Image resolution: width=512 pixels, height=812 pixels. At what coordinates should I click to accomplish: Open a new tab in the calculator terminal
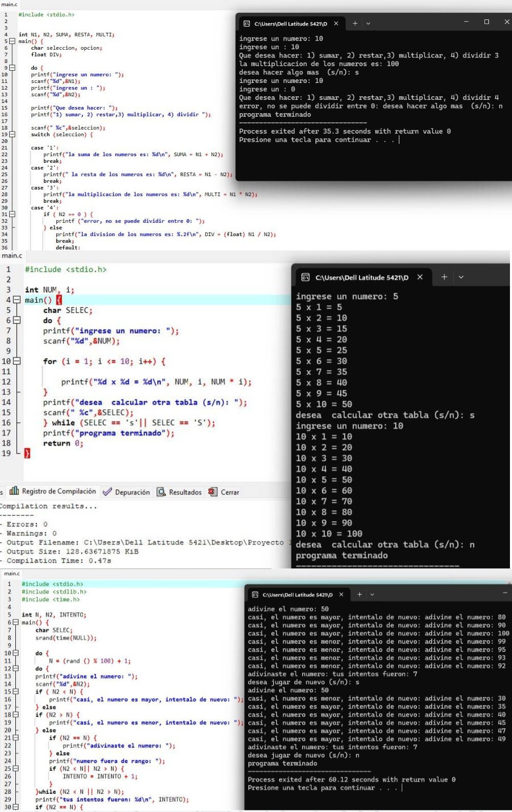pos(355,24)
